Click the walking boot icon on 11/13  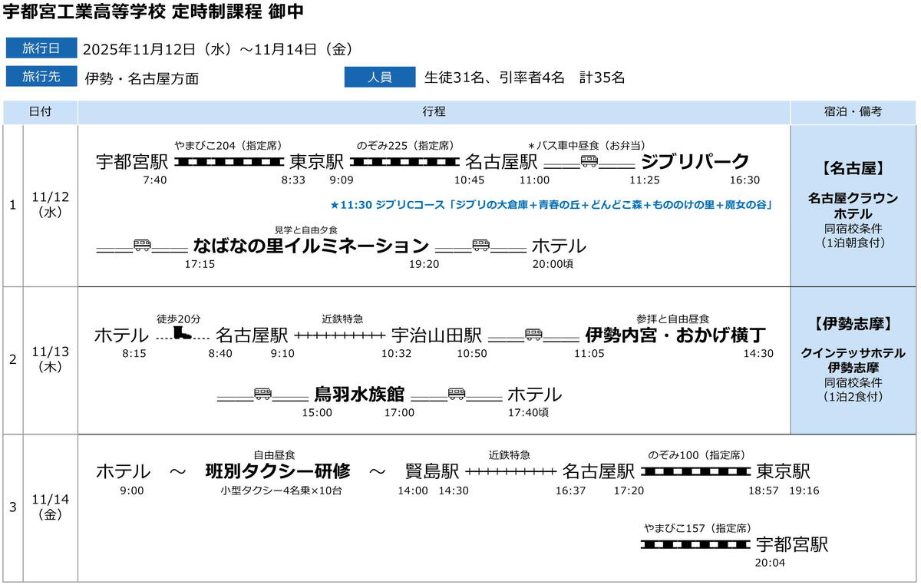pos(183,335)
